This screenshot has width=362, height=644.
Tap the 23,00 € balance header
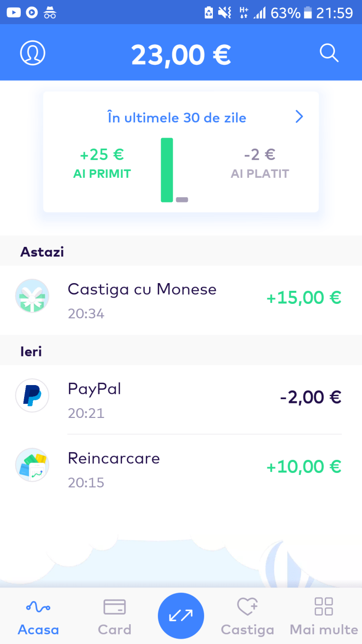(x=181, y=55)
